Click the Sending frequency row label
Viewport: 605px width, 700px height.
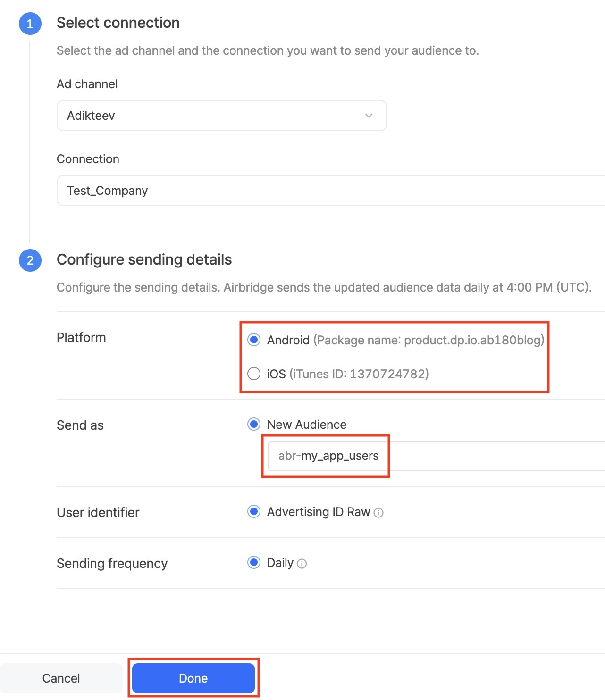coord(112,564)
